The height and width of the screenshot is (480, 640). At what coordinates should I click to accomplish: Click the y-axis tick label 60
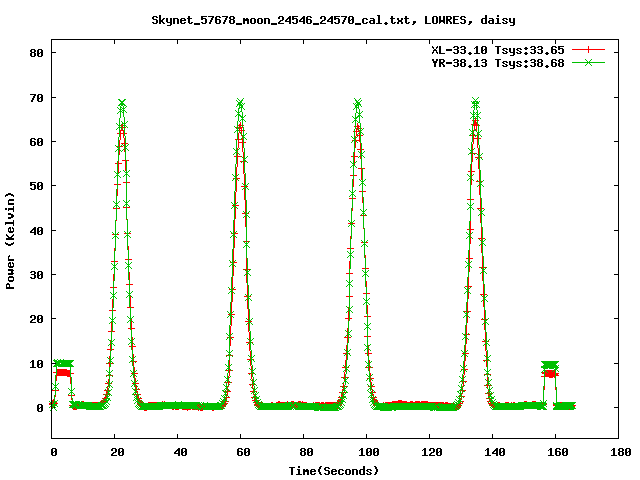(36, 142)
